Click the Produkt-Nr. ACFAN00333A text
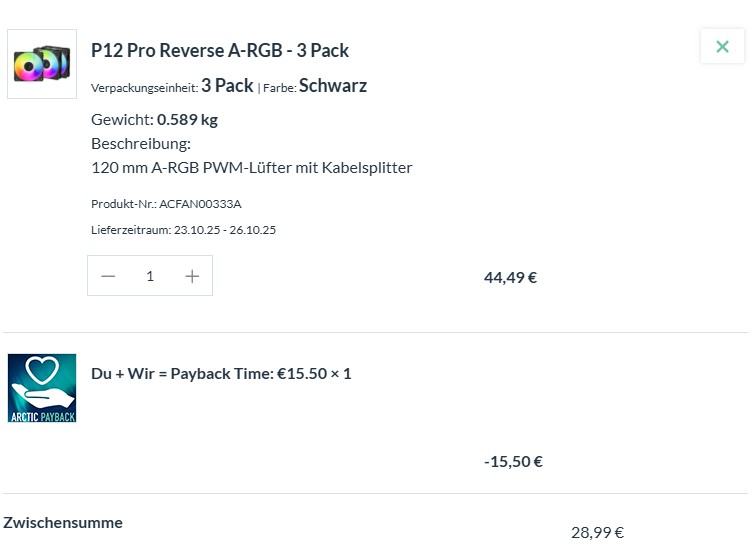Viewport: 753px width, 552px height. [166, 204]
